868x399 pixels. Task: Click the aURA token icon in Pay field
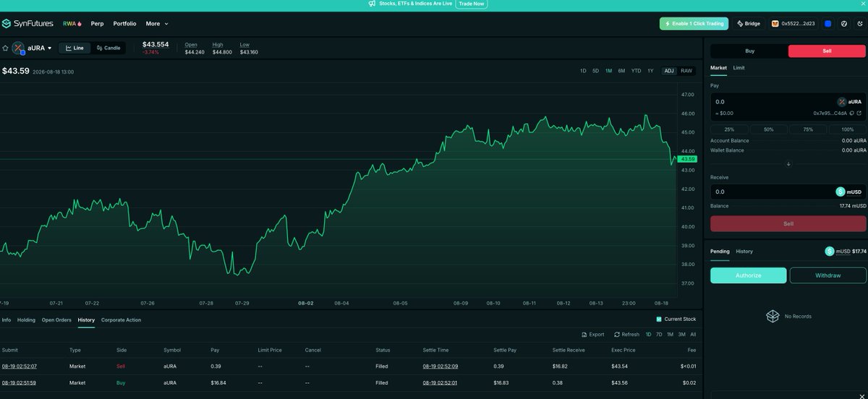(842, 102)
